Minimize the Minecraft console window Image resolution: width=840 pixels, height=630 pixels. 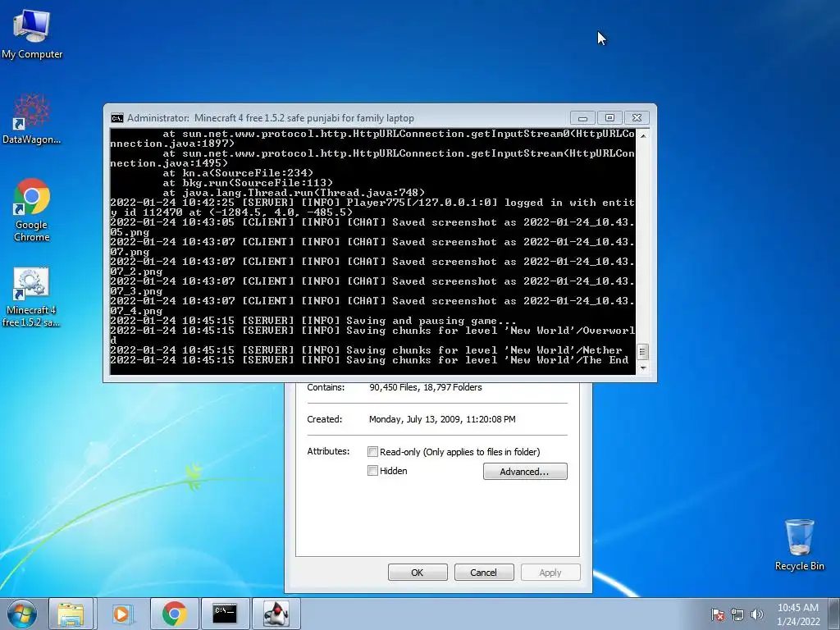[x=583, y=118]
